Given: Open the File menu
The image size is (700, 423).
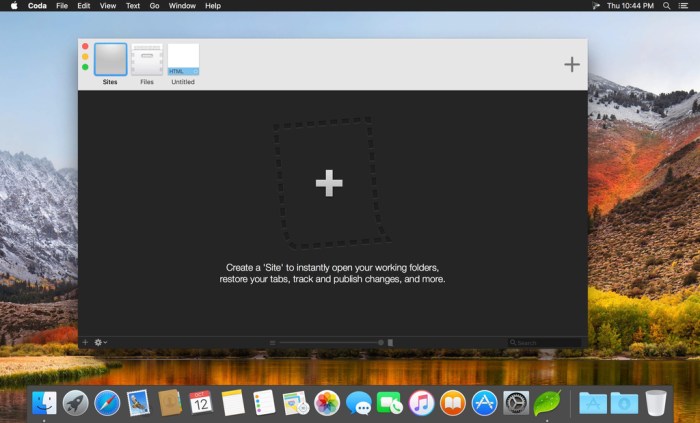Looking at the screenshot, I should pos(62,6).
